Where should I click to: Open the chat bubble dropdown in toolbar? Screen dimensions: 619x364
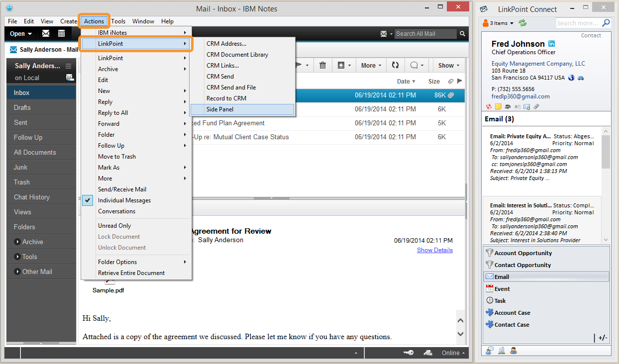click(416, 65)
